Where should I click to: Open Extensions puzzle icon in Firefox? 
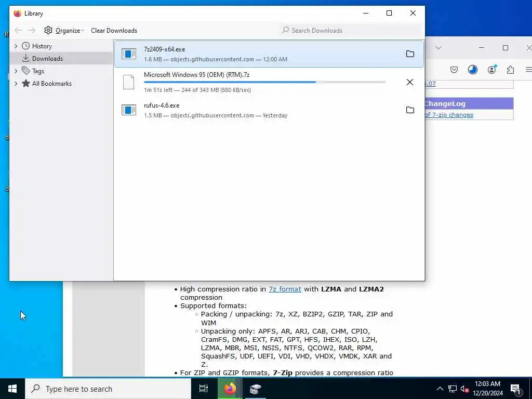point(510,70)
